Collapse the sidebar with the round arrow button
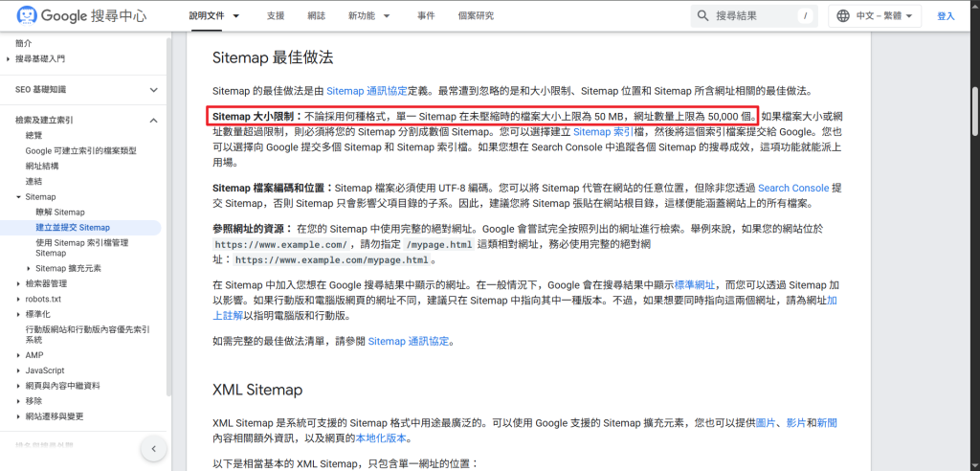980x471 pixels. [x=154, y=448]
